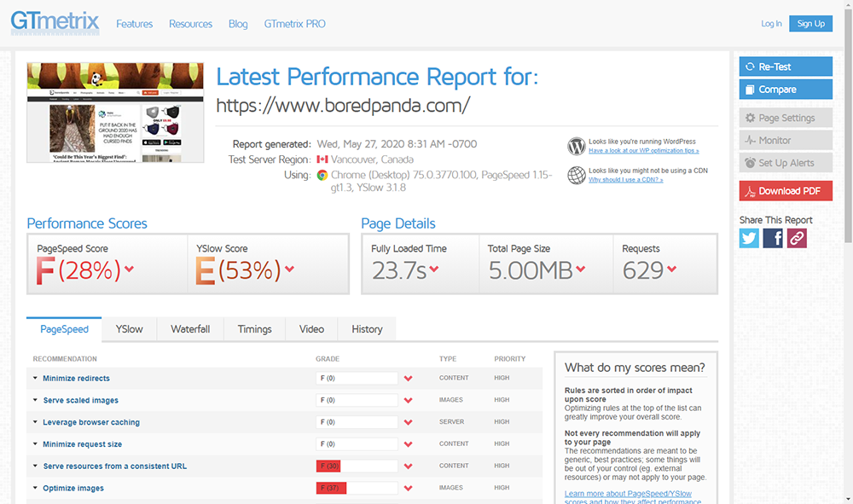Open the History tab

(367, 329)
